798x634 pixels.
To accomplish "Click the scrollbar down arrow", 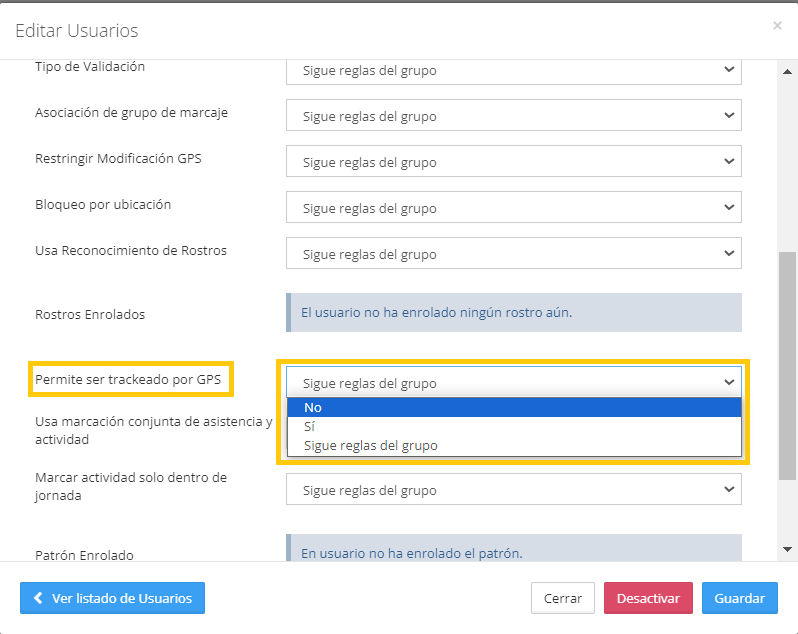I will [788, 549].
